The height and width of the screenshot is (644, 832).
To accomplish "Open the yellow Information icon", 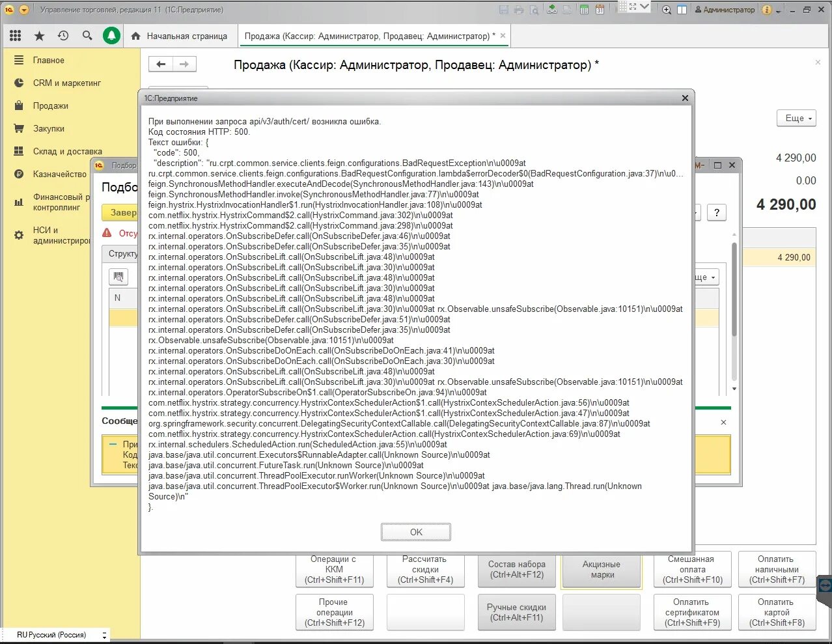I will click(767, 10).
